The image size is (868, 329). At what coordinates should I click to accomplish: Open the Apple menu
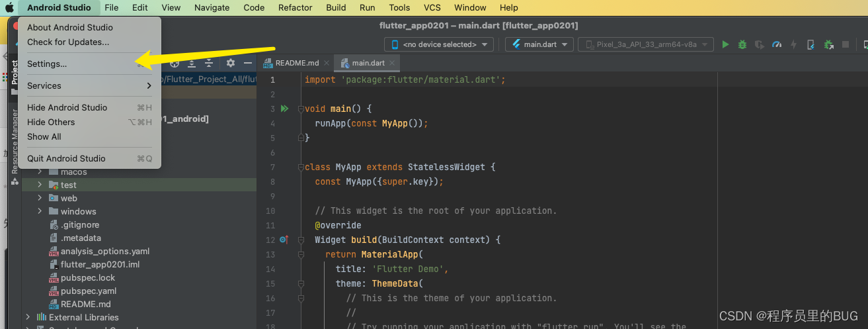click(x=10, y=8)
